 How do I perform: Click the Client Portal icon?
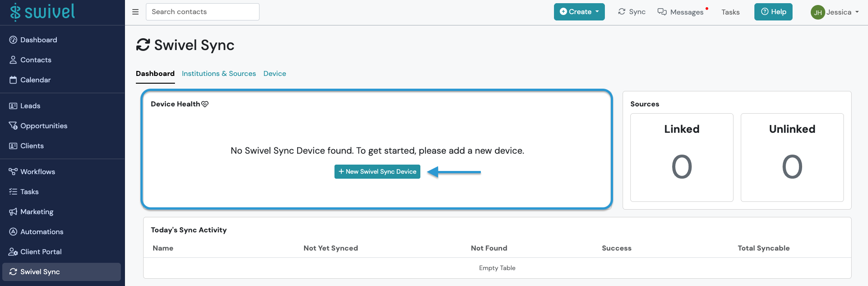click(13, 252)
